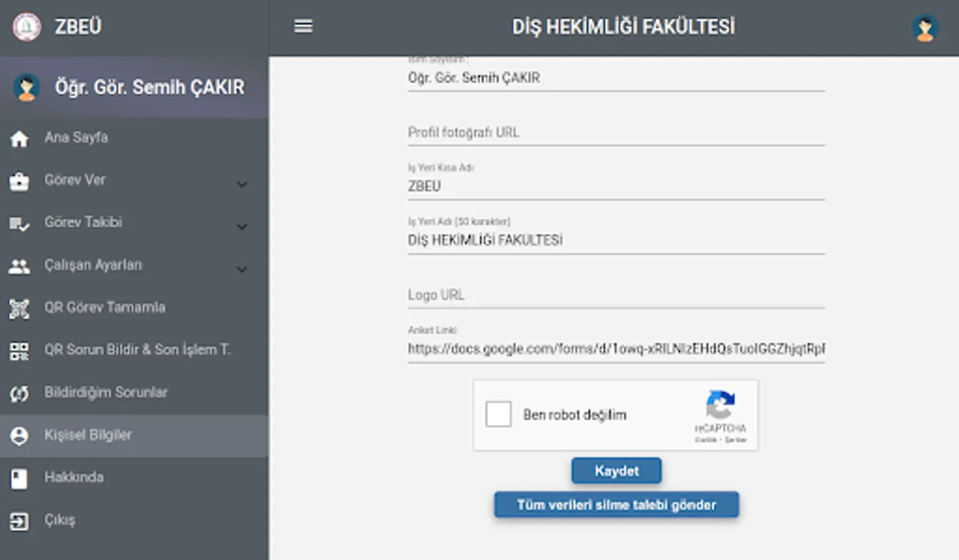Expand the Görev Takibi submenu chevron
959x560 pixels.
(242, 226)
